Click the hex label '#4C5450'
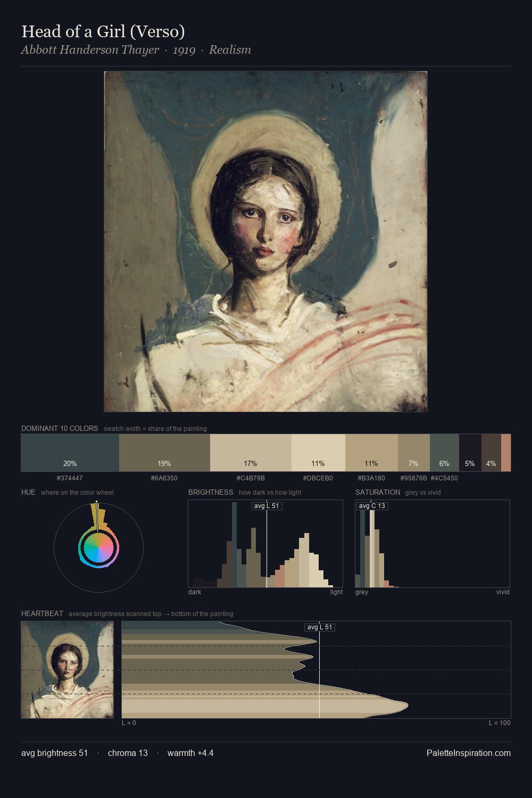 pyautogui.click(x=444, y=478)
